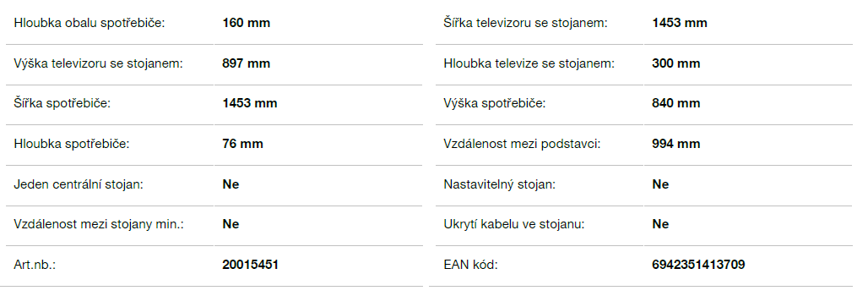Viewport: 868px width, 307px height.
Task: Click the 'Art.nb.:' label
Action: click(x=35, y=265)
